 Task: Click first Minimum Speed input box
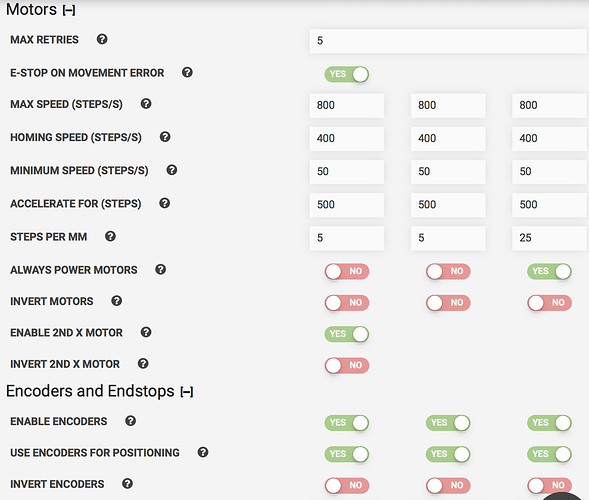(x=347, y=172)
